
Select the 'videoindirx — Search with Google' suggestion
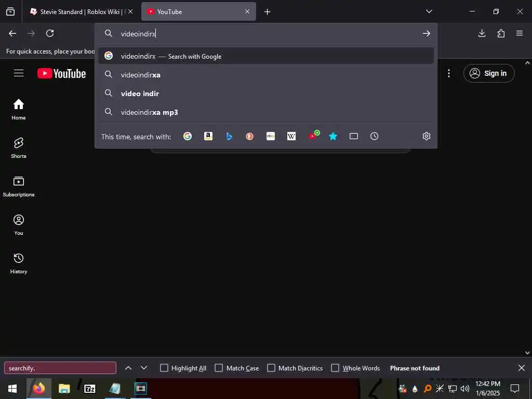point(266,56)
